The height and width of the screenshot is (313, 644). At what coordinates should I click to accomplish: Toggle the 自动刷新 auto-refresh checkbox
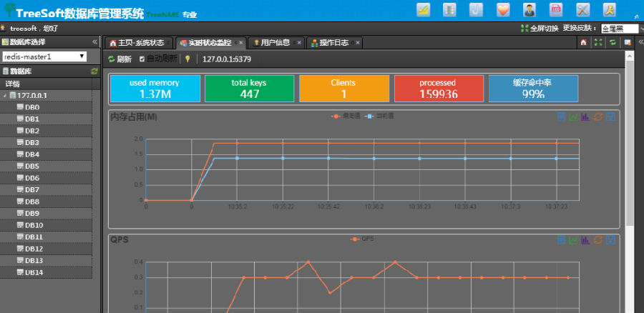(x=142, y=59)
